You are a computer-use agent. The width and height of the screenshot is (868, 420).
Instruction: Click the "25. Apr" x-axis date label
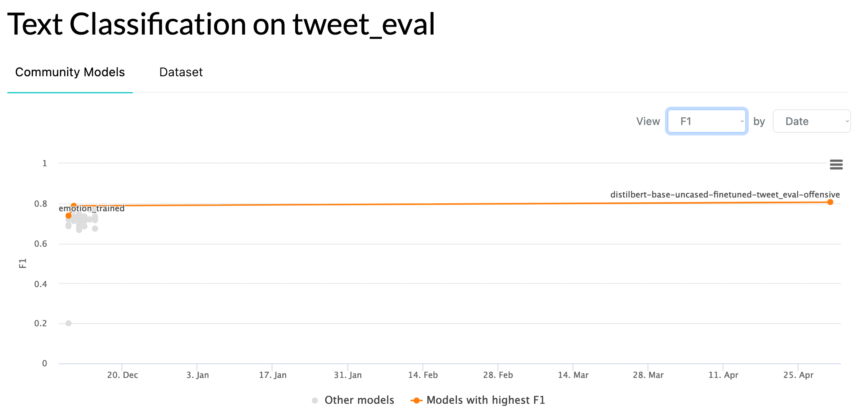tap(798, 375)
